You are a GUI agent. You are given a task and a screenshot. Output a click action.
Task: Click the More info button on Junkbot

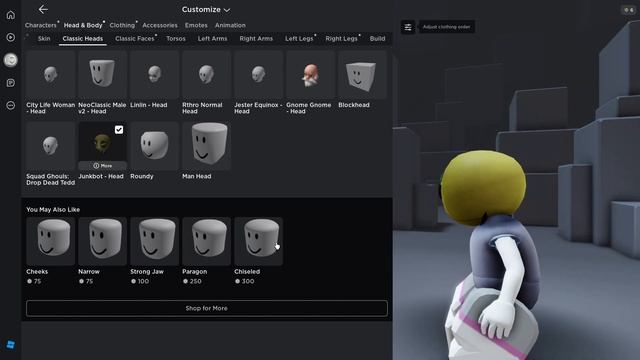click(102, 166)
